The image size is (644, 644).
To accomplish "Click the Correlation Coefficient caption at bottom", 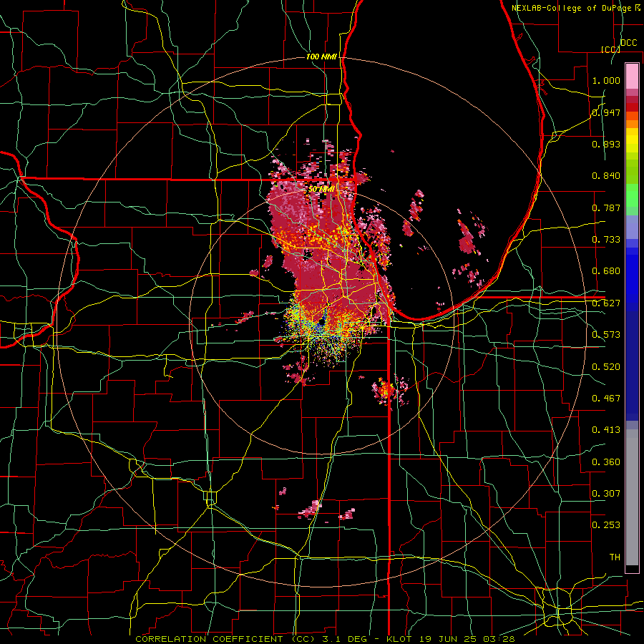I will click(x=325, y=639).
